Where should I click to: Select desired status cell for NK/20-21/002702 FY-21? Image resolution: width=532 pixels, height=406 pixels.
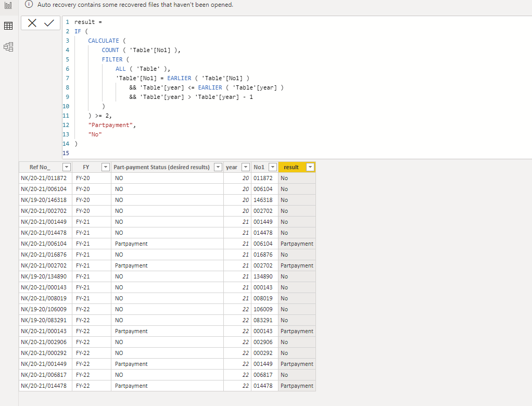point(167,265)
